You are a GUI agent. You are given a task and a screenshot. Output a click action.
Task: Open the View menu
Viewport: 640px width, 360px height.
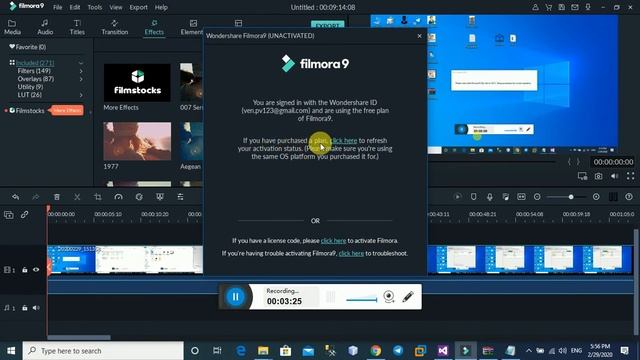point(116,7)
